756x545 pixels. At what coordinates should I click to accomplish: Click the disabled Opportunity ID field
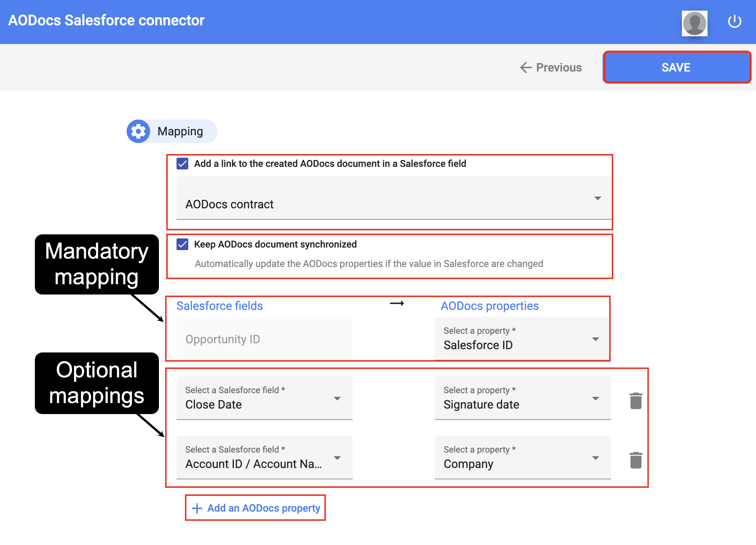point(265,339)
